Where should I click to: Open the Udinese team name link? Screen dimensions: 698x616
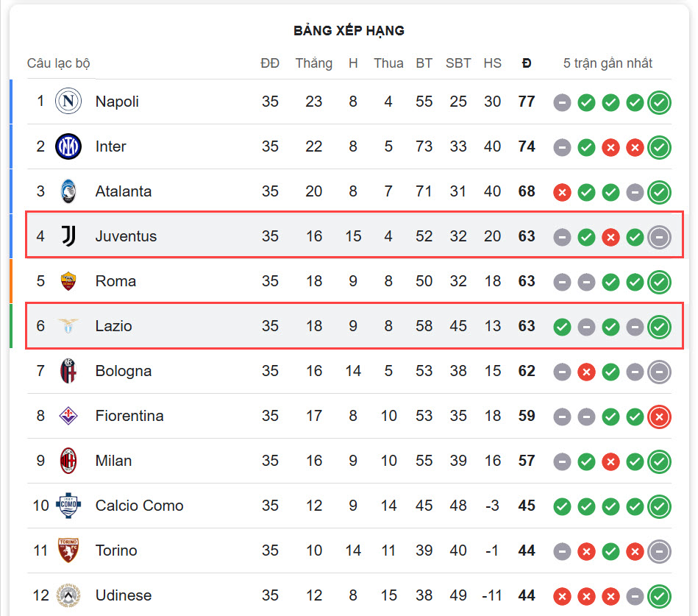(x=124, y=595)
